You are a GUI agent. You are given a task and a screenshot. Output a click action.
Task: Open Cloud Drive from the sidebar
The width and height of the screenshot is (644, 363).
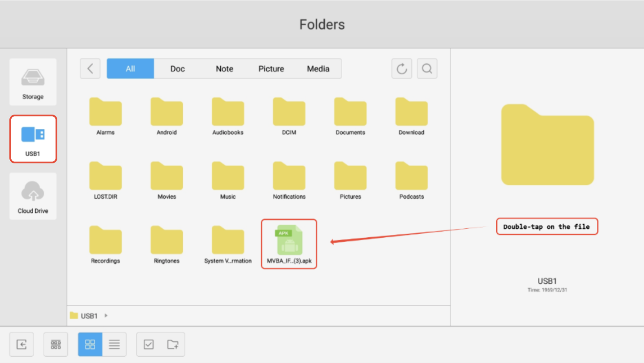point(33,196)
